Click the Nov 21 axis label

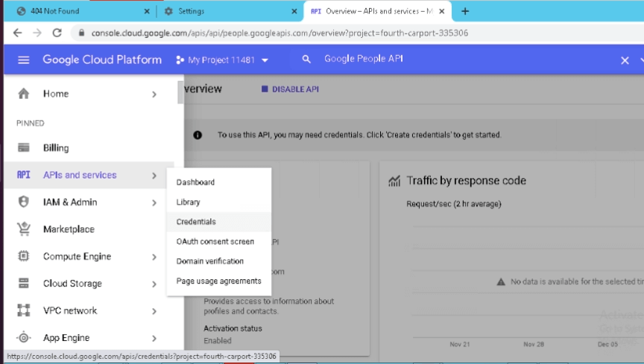(x=460, y=345)
